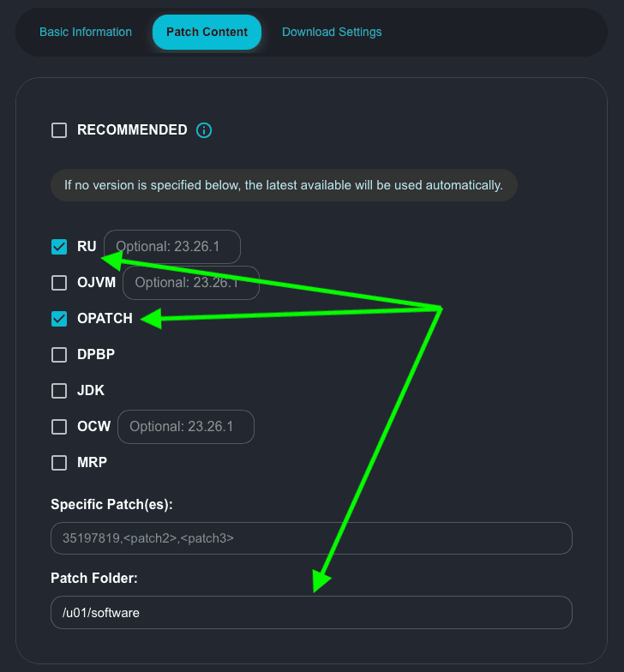Click the Patch Folder input field

[311, 613]
